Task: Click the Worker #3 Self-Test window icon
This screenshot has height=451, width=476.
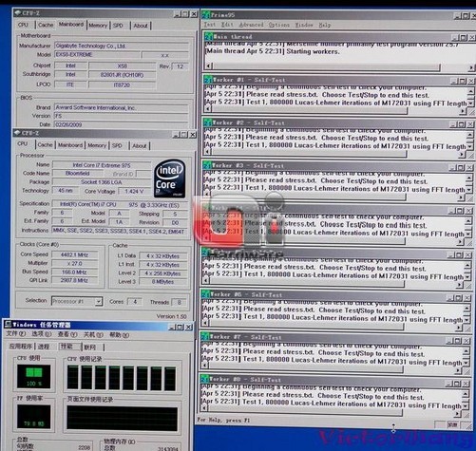Action: 207,165
